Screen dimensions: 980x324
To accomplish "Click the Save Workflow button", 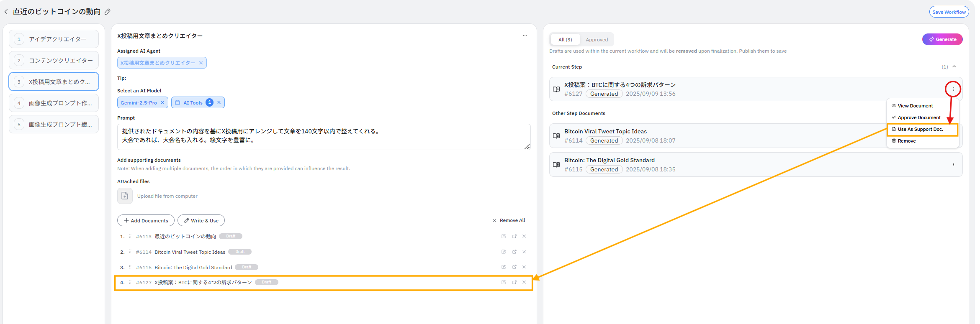I will pos(949,12).
